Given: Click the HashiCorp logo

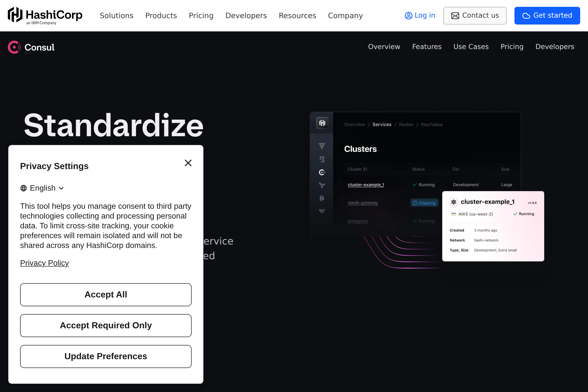Looking at the screenshot, I should (45, 15).
